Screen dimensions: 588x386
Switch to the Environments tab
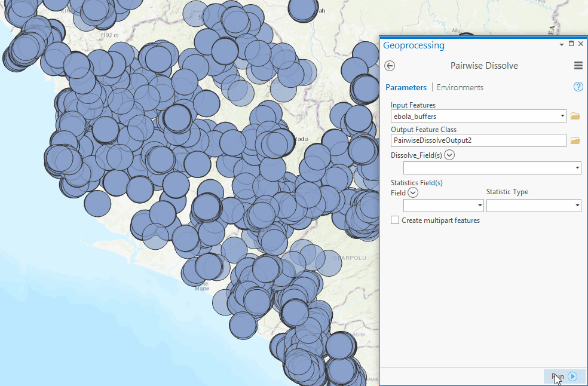(460, 87)
